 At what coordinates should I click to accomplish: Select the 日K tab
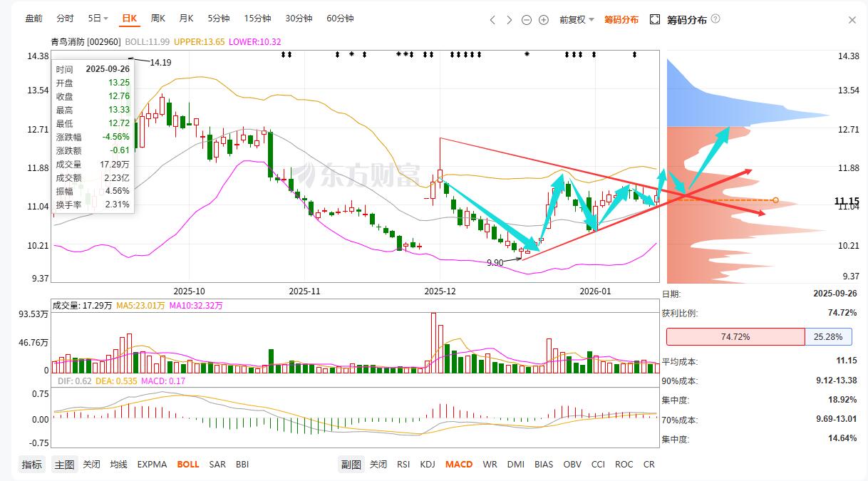[x=129, y=19]
